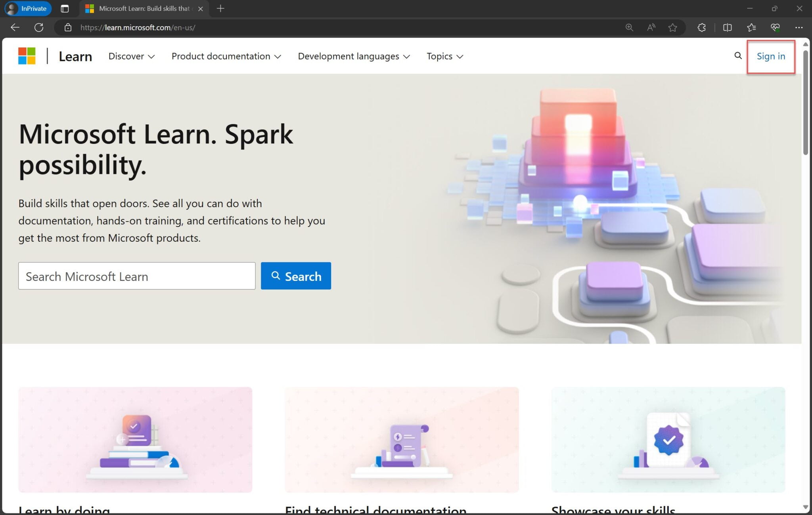The height and width of the screenshot is (515, 812).
Task: Open the Favorites hub icon
Action: (752, 27)
